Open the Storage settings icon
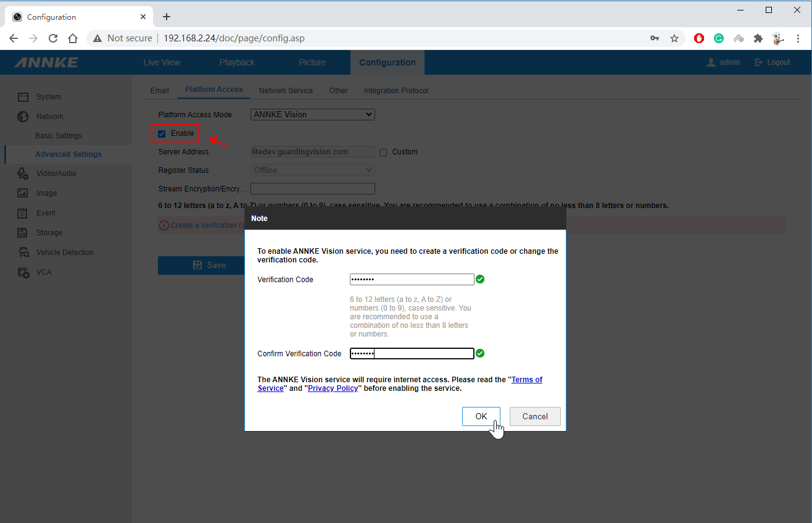This screenshot has height=523, width=812. [23, 232]
